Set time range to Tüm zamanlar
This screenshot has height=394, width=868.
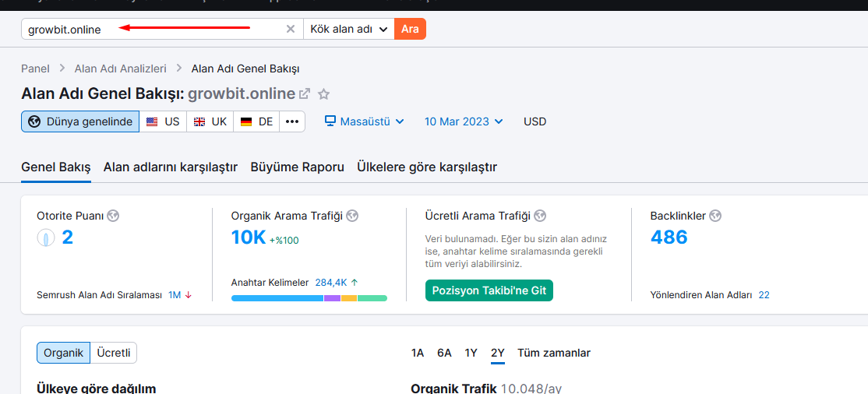tap(553, 353)
